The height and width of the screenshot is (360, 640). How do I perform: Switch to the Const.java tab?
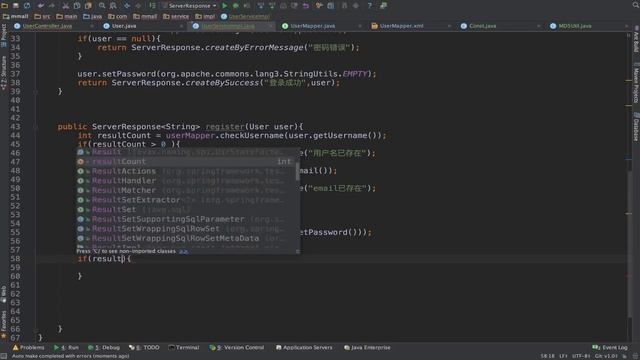click(x=482, y=26)
